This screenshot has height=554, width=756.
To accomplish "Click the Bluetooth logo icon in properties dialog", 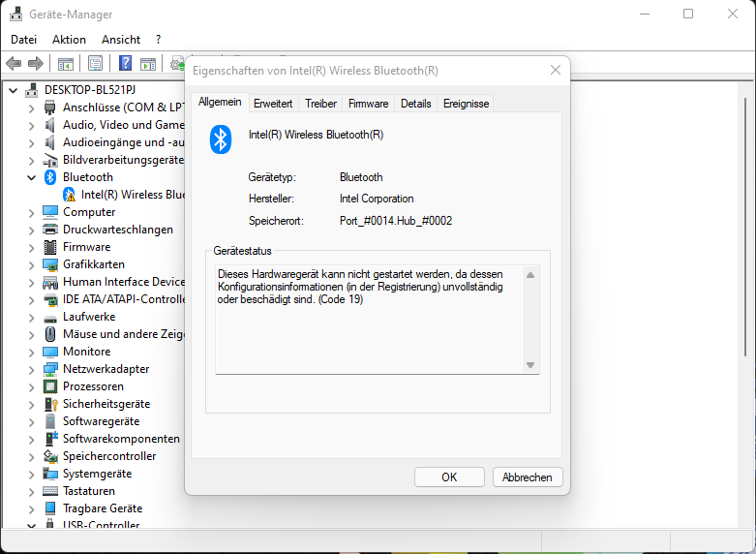I will point(221,139).
